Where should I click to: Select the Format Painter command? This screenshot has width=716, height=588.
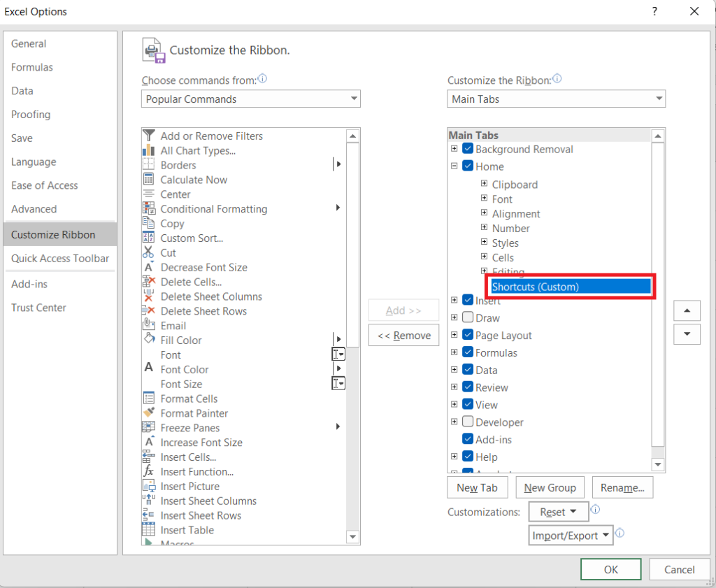pyautogui.click(x=194, y=413)
